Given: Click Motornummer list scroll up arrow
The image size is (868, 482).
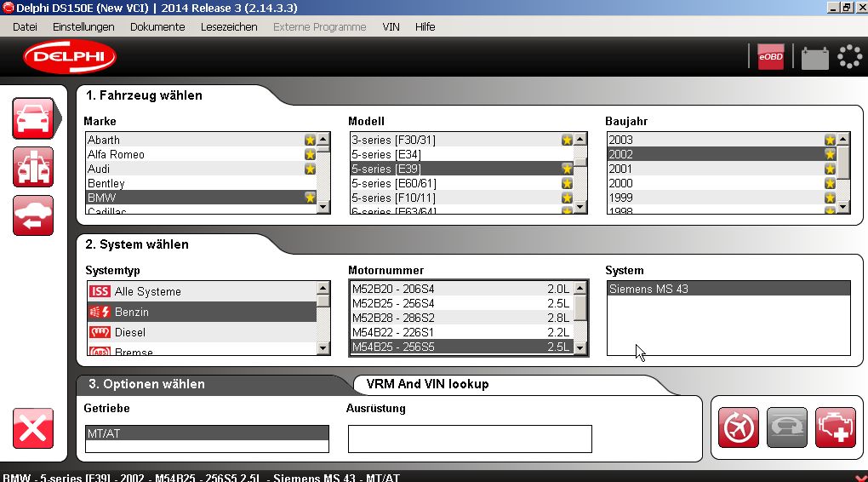Looking at the screenshot, I should coord(580,288).
